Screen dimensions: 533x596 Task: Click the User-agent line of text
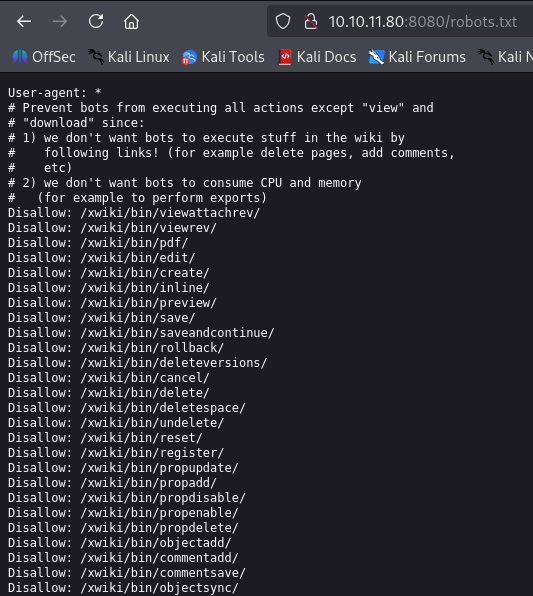(x=55, y=93)
